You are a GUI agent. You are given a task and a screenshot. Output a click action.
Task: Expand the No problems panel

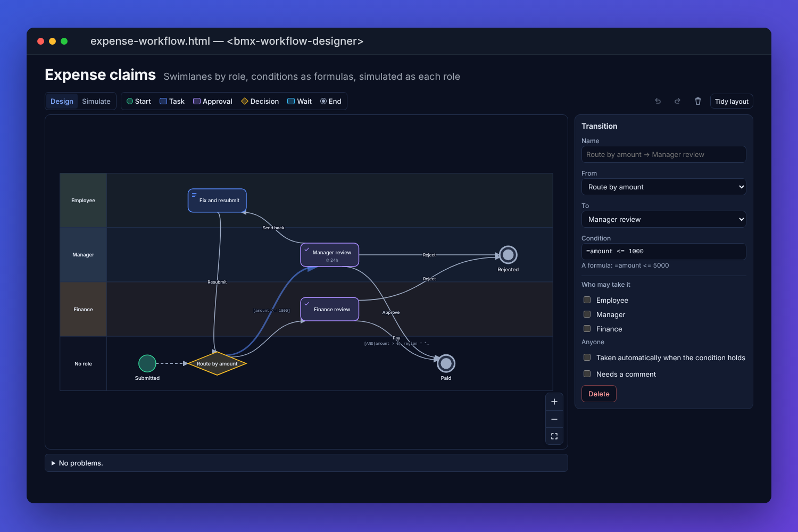tap(306, 463)
